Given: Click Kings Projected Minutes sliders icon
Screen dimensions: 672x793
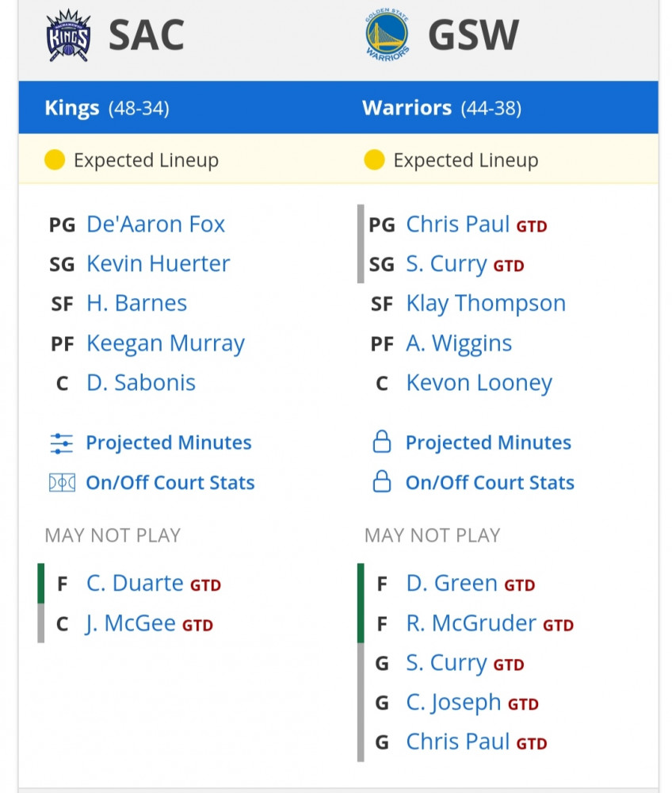Looking at the screenshot, I should point(62,443).
